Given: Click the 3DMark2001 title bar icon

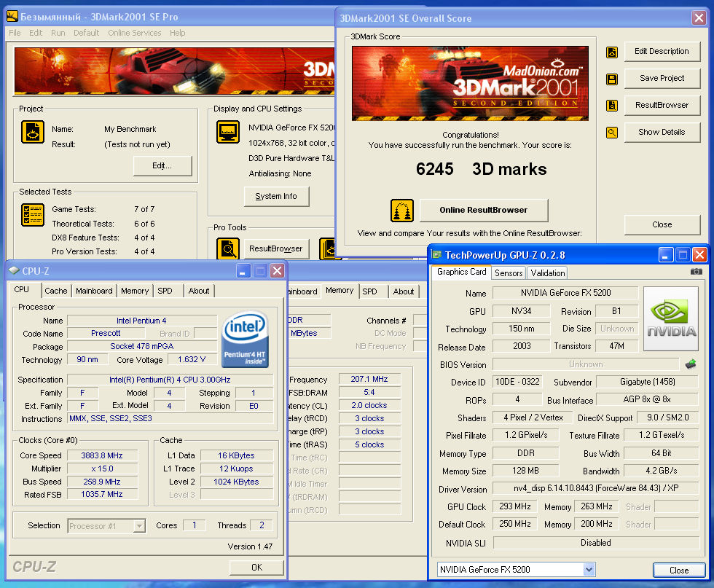Looking at the screenshot, I should (12, 17).
